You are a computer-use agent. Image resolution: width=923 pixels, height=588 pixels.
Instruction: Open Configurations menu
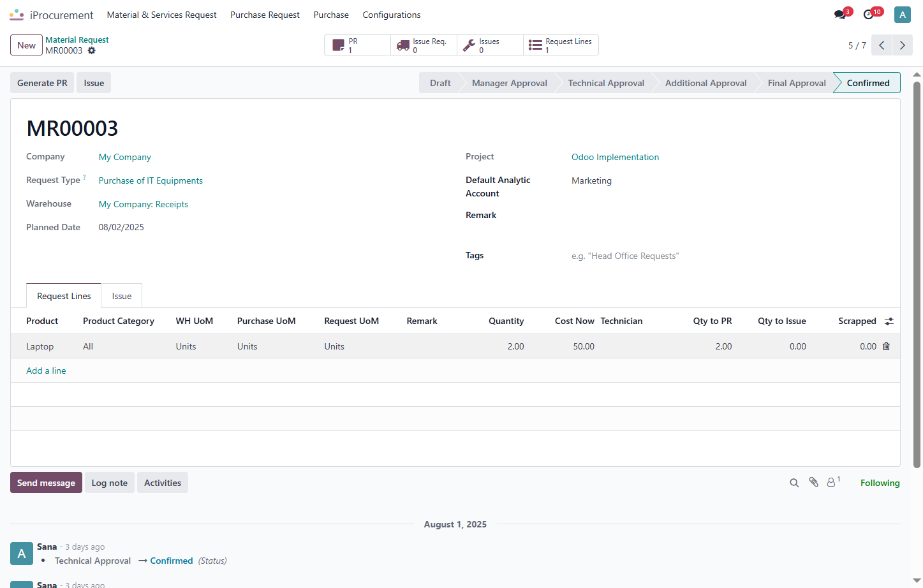point(392,15)
